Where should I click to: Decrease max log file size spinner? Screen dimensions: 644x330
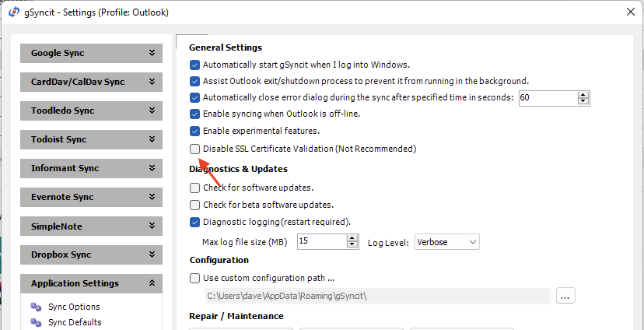point(352,244)
